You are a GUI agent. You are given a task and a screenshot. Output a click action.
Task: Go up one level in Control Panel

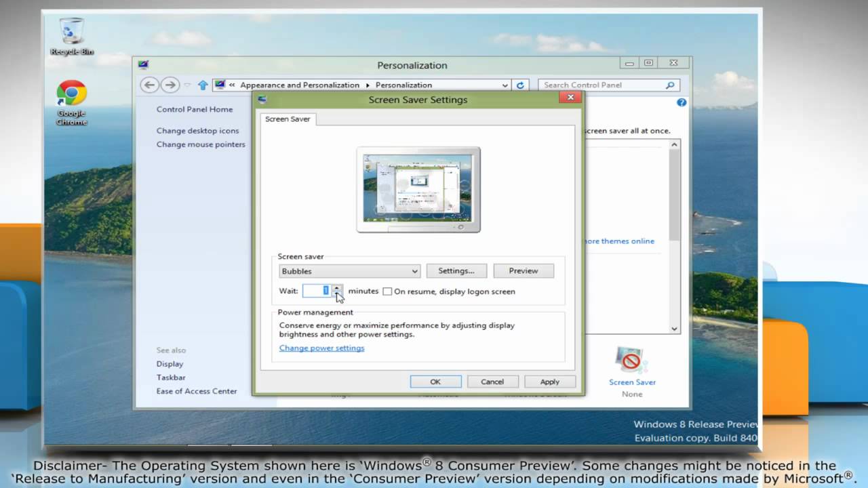[x=203, y=85]
